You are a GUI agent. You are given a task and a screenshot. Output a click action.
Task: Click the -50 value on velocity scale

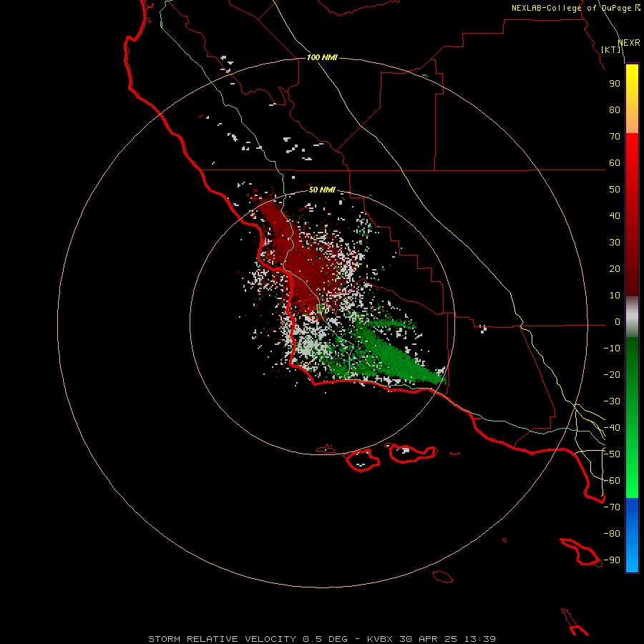coord(612,454)
